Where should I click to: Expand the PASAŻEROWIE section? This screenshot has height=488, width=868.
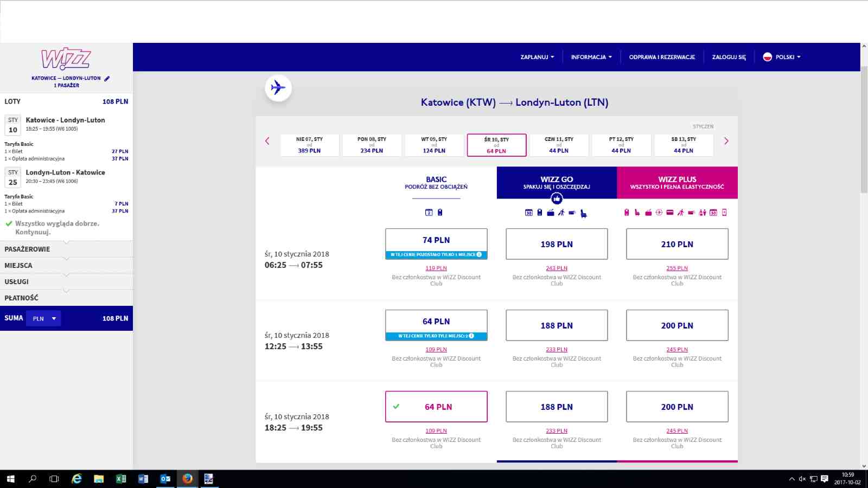[66, 249]
